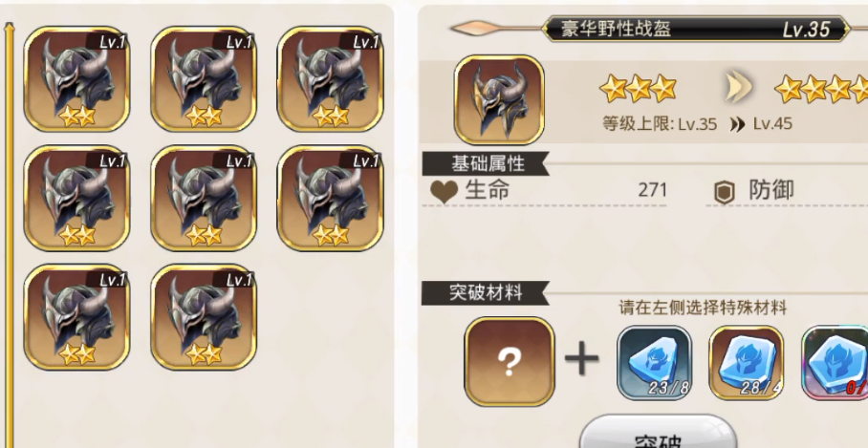Image resolution: width=868 pixels, height=448 pixels.
Task: Tap the question mark material slot
Action: (510, 361)
